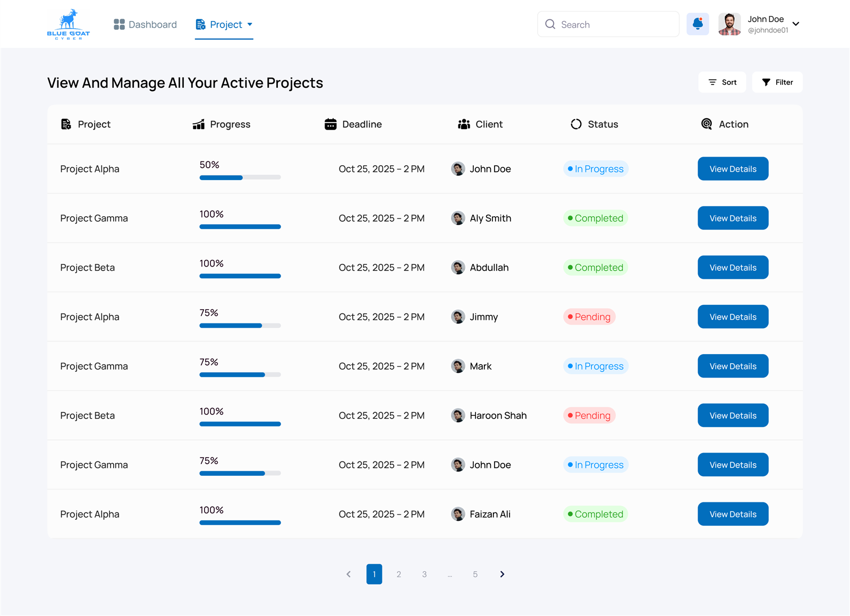The height and width of the screenshot is (616, 850).
Task: View Details for Haroon Shah's project
Action: point(733,415)
